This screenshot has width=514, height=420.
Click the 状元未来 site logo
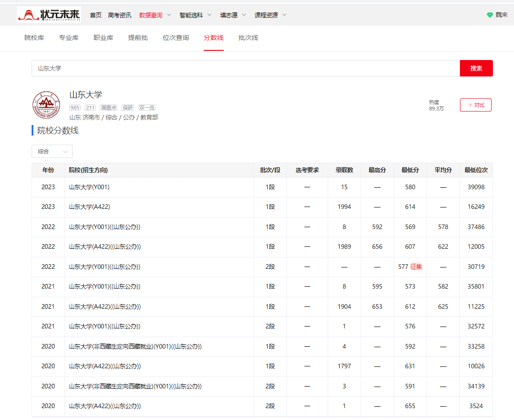[x=49, y=15]
